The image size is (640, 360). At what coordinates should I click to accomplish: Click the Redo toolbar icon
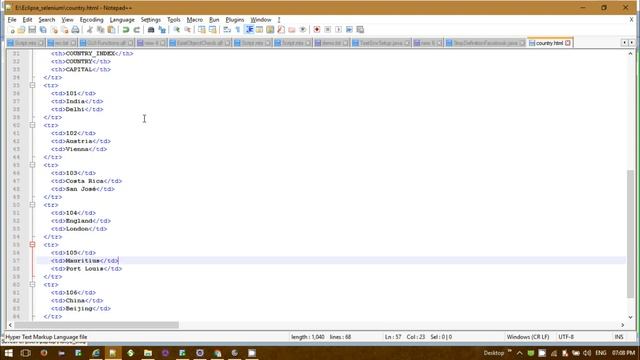point(137,30)
